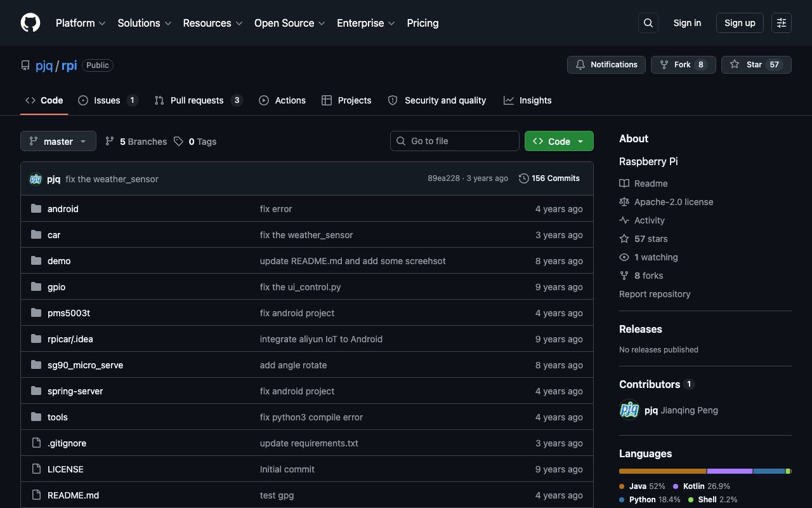View all 156 Commits
812x508 pixels.
pyautogui.click(x=549, y=178)
